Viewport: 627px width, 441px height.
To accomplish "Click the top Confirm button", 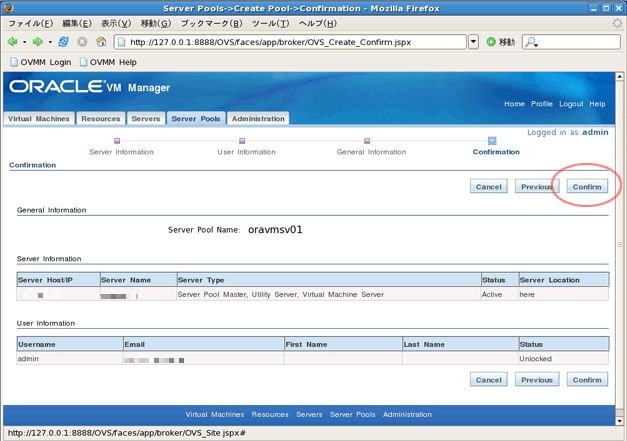I will coord(587,187).
